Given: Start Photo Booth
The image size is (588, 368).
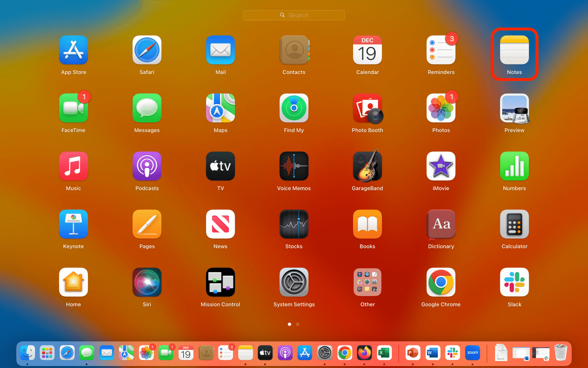Looking at the screenshot, I should [x=367, y=108].
